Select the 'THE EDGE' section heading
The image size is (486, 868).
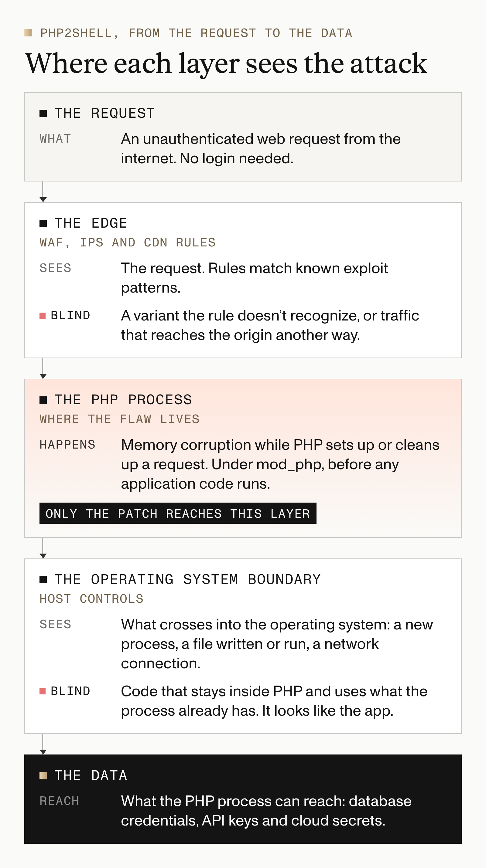click(91, 223)
